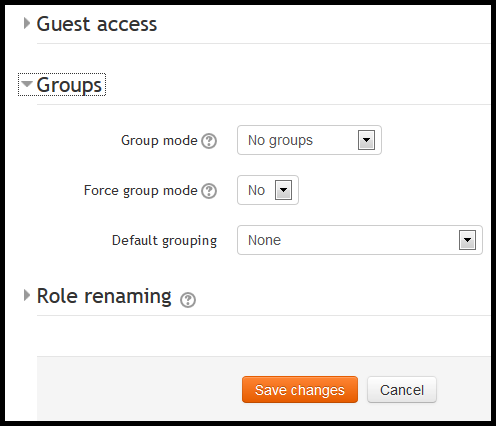Click the arrow button in the None select
Screen dimensions: 496x426
click(467, 240)
